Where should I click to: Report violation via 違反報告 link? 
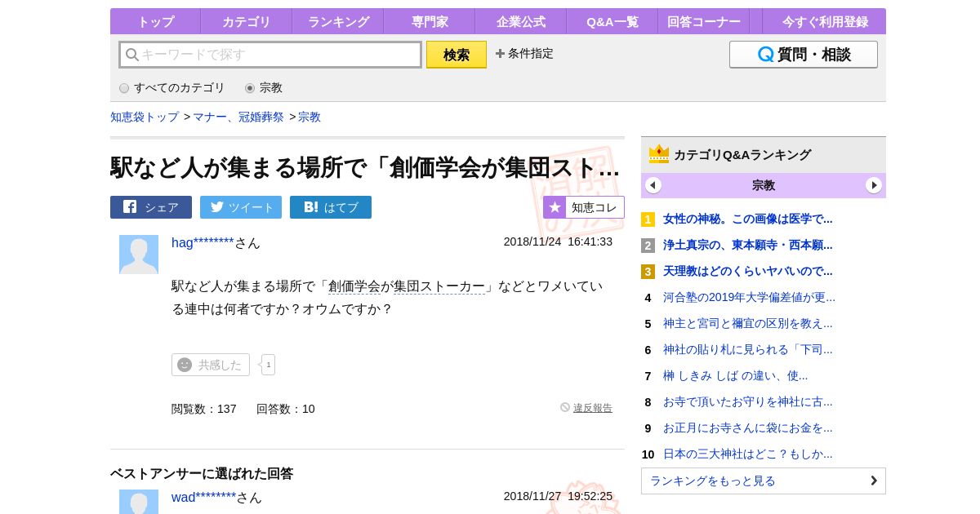tap(593, 408)
